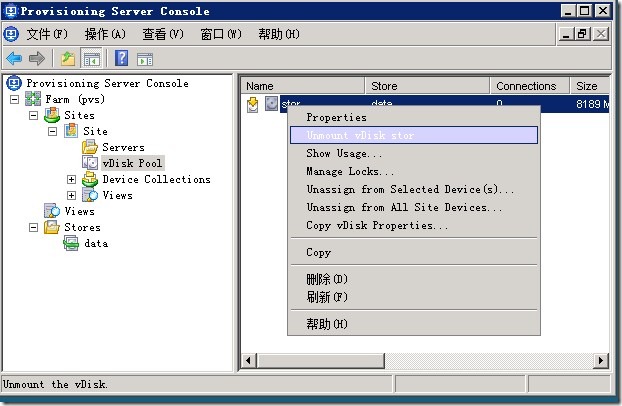Screen dimensions: 622x406
Task: Select the vDisk Pool tree item
Action: click(132, 163)
